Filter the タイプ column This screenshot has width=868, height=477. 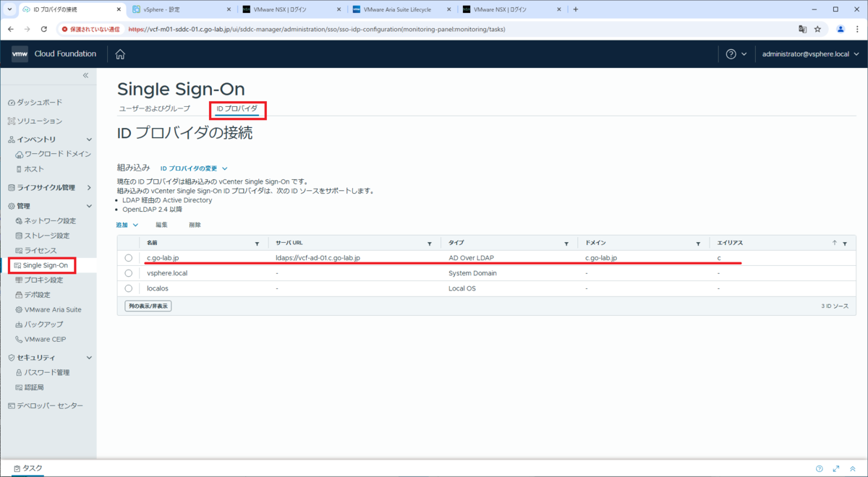tap(567, 244)
